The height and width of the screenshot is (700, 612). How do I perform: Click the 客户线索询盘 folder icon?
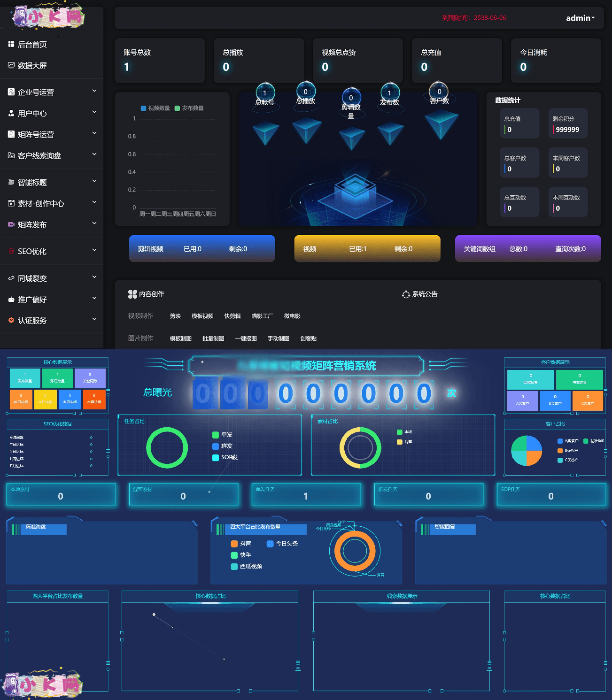coord(11,155)
